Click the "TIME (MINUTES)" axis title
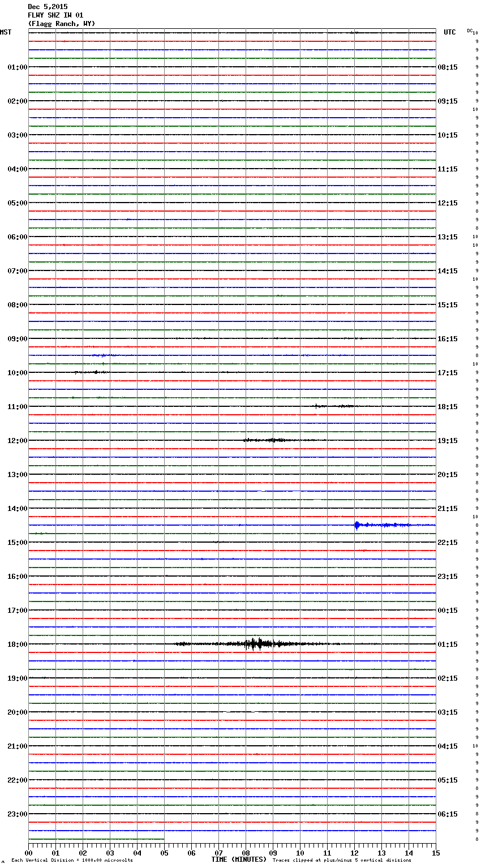Image resolution: width=481 pixels, height=868 pixels. point(239,860)
